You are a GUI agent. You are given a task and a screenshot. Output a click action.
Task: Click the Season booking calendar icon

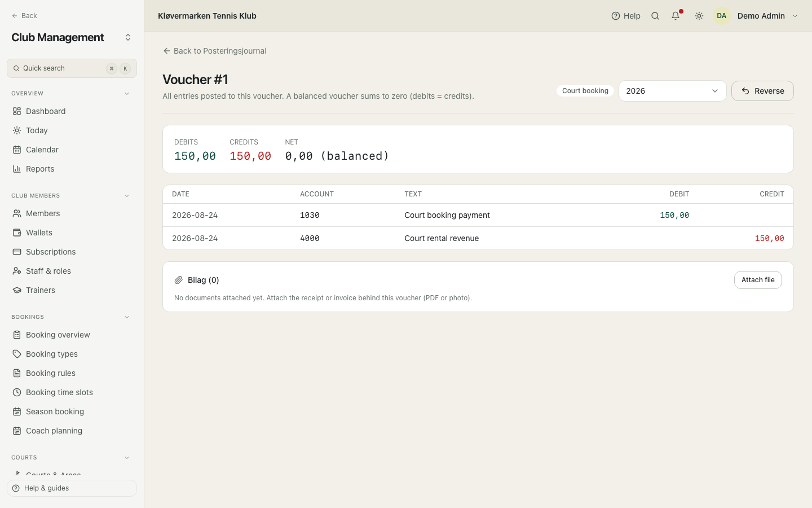coord(17,411)
